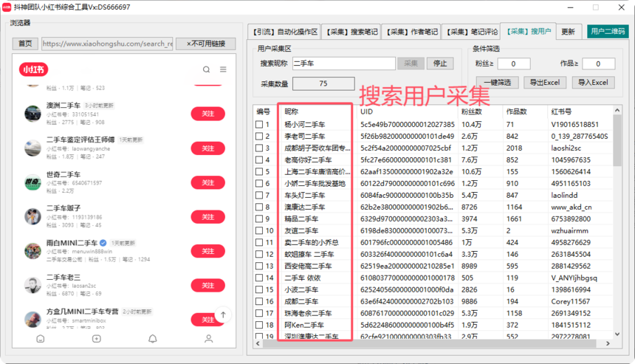
Task: Follow 二手车鉴定评估王师傅 with its 关注 button
Action: coord(207,148)
